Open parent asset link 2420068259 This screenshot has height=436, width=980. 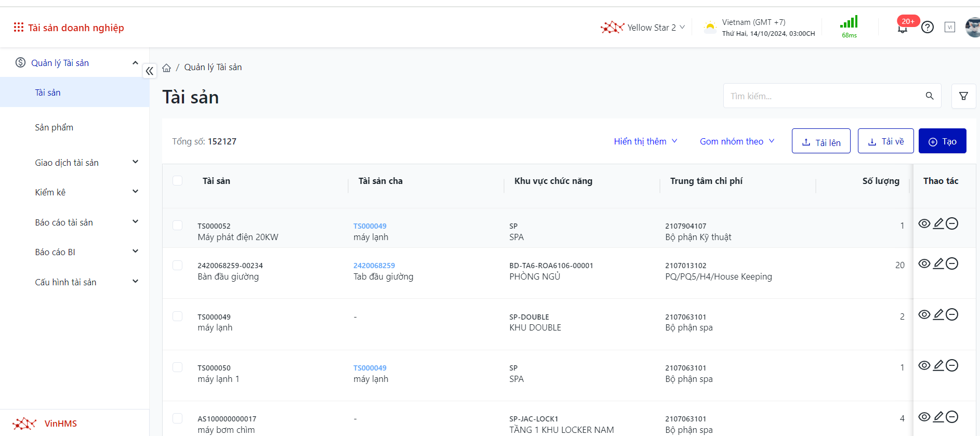point(374,266)
